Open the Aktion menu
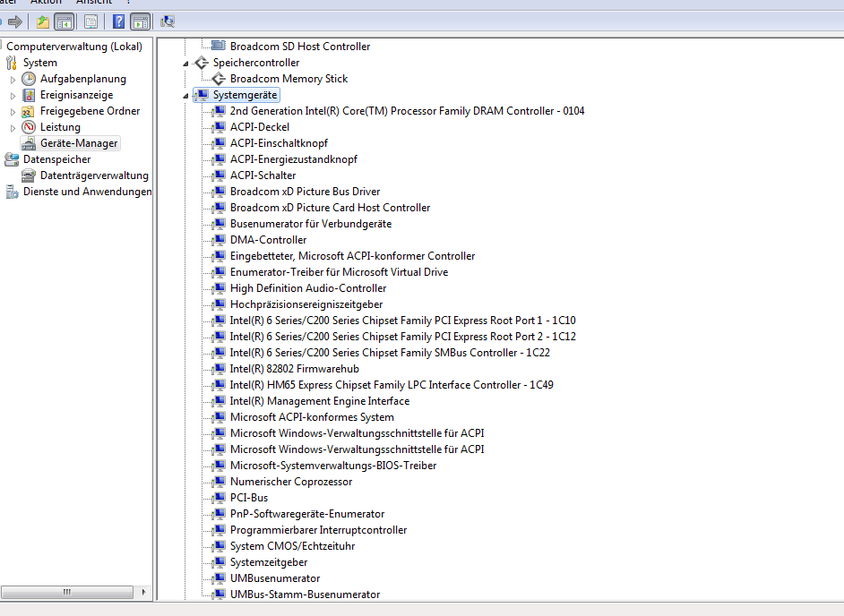 [46, 2]
